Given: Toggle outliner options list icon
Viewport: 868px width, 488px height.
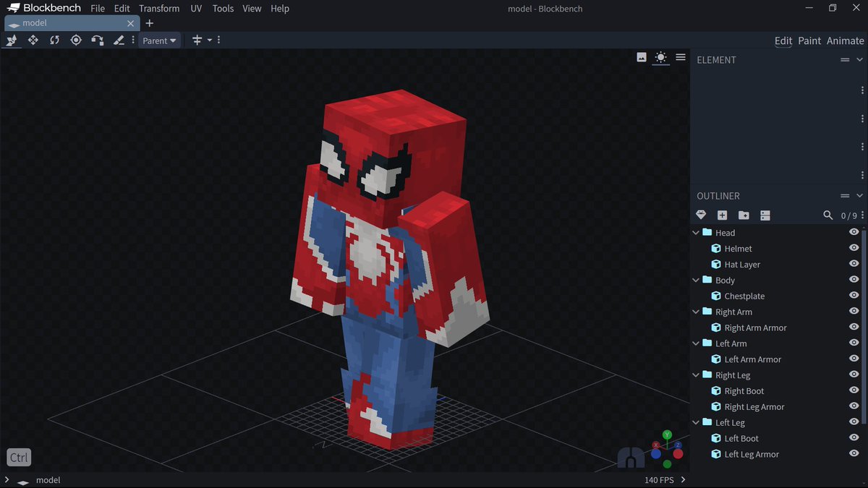Looking at the screenshot, I should [x=765, y=215].
